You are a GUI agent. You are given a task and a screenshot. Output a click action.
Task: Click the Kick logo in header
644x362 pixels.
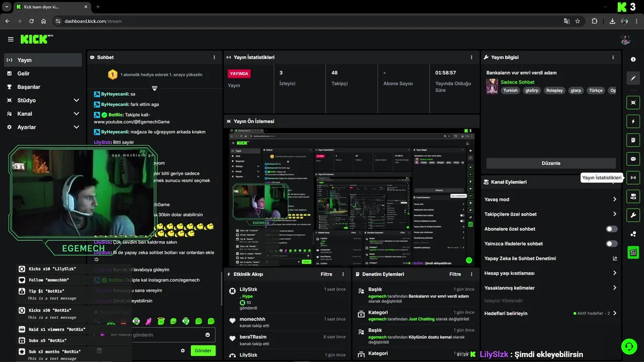[x=37, y=39]
